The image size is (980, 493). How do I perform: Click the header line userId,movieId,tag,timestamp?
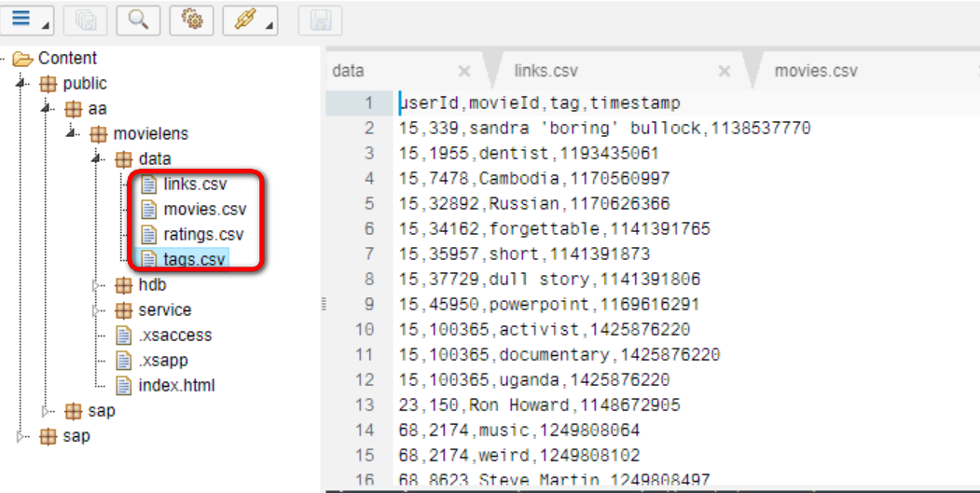point(539,103)
